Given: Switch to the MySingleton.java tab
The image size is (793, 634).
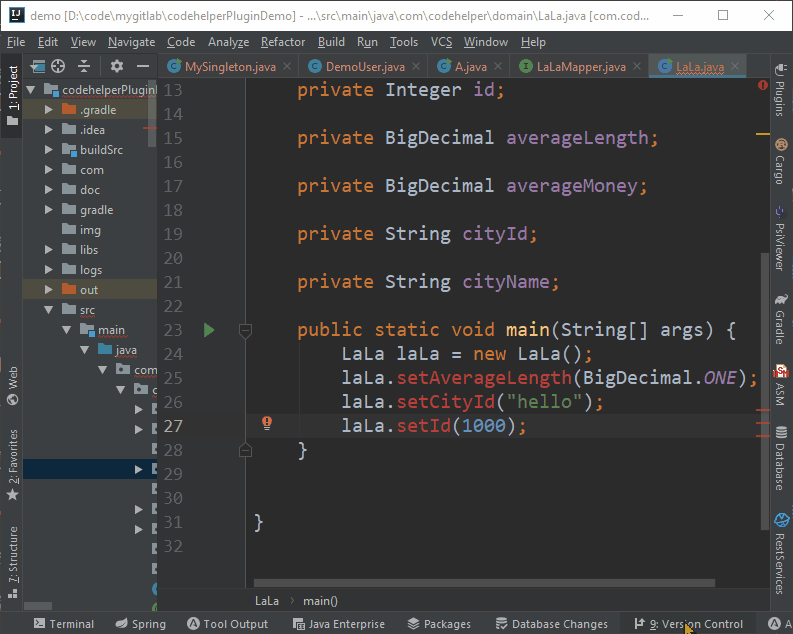Looking at the screenshot, I should (x=230, y=67).
